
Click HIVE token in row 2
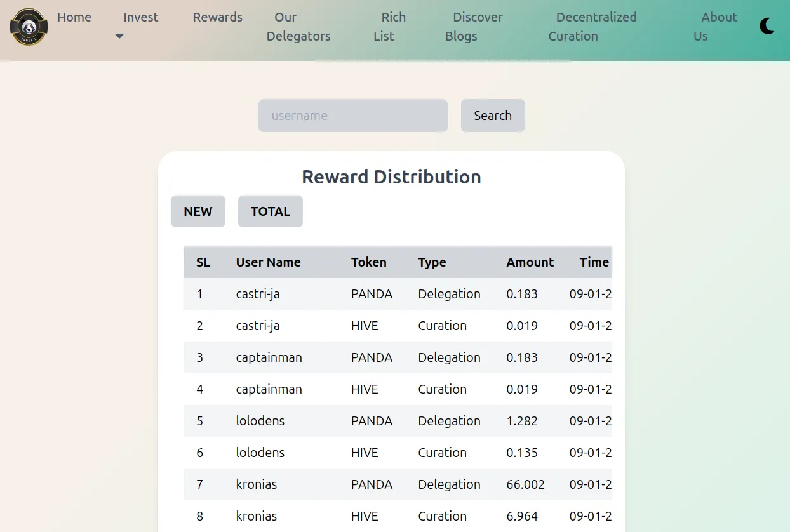[x=365, y=326]
